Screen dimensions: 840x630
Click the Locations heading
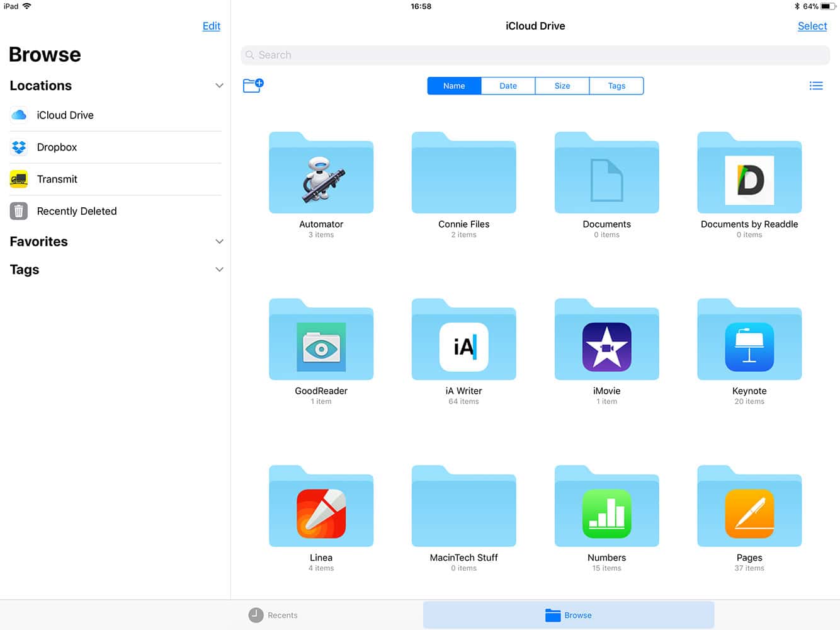click(x=41, y=86)
